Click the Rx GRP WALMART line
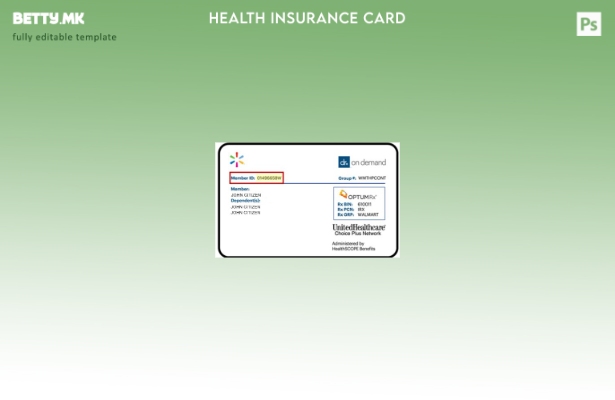The width and height of the screenshot is (615, 400). [x=358, y=214]
